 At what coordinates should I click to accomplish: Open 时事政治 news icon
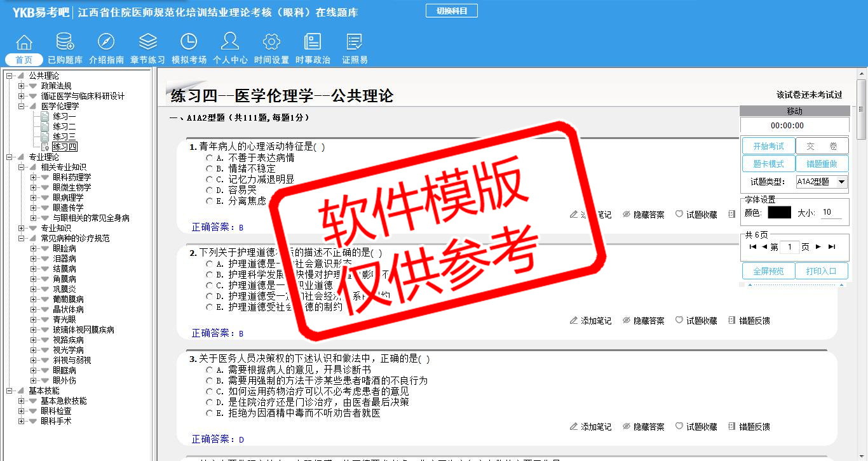coord(313,43)
